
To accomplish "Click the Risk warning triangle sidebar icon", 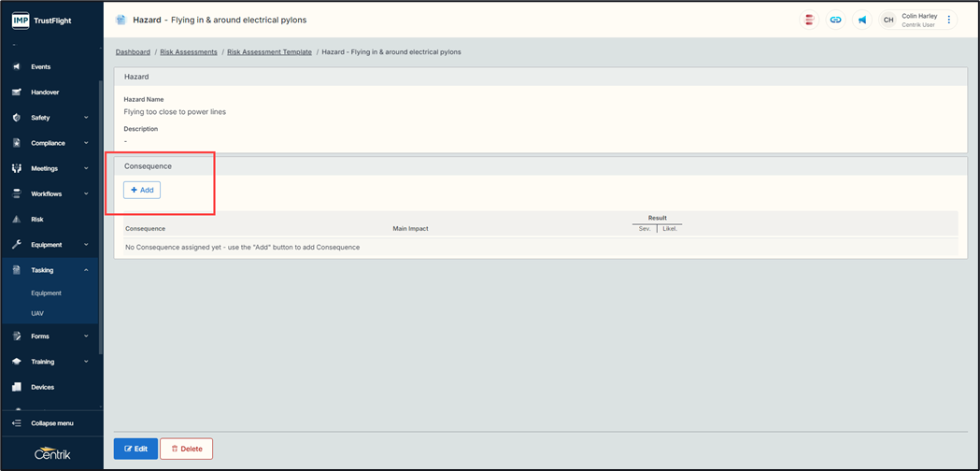I will (x=16, y=220).
